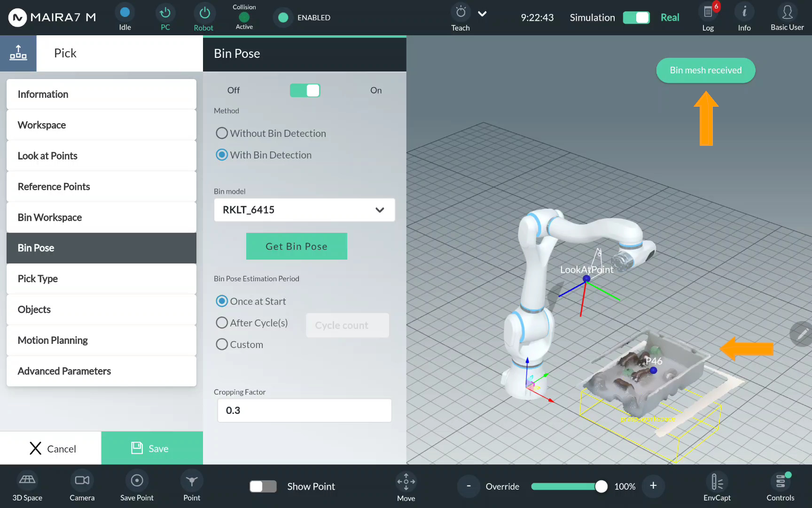Click the P46 point marker in bin
The height and width of the screenshot is (508, 812).
(653, 370)
